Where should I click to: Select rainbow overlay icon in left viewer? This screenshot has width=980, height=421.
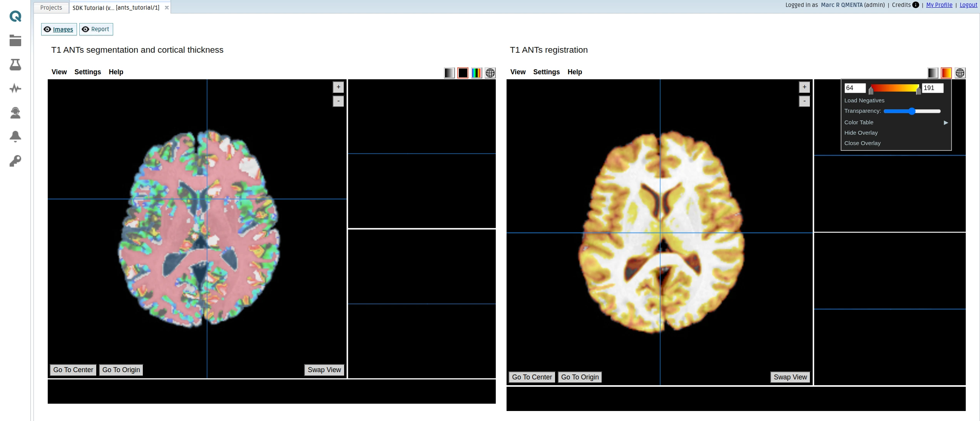[x=477, y=73]
